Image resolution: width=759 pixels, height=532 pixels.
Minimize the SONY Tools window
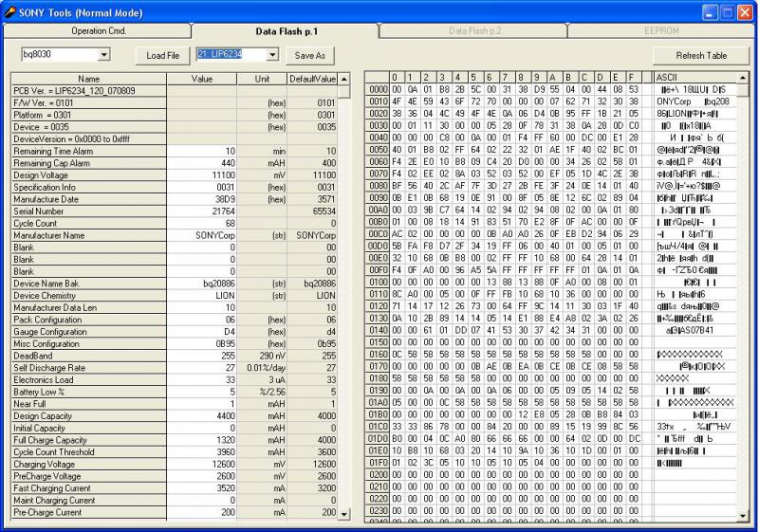pos(710,12)
